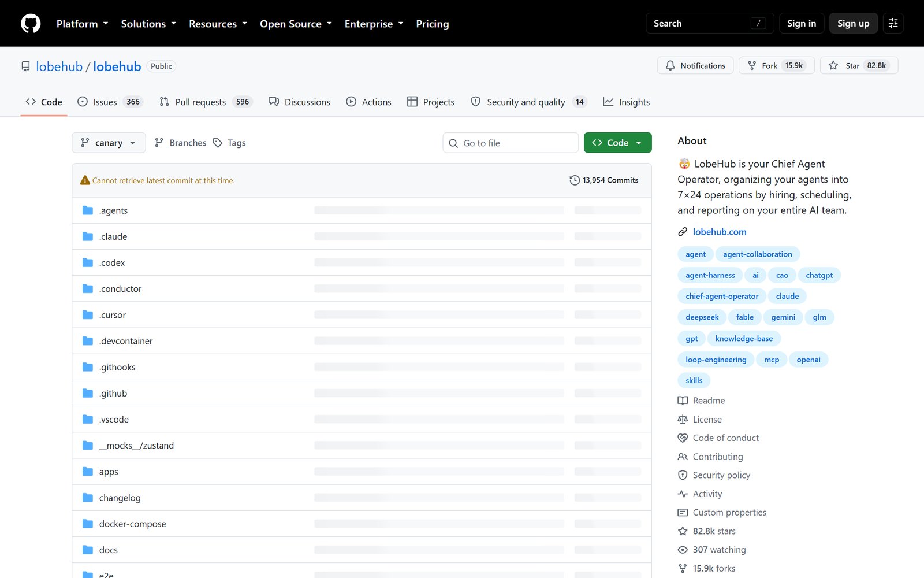Open the Contributing guidelines link
924x578 pixels.
[x=718, y=457]
